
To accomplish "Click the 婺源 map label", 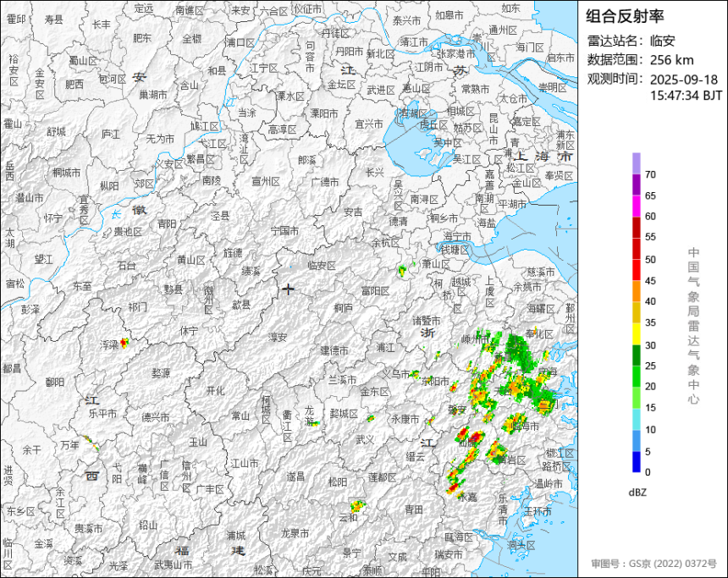I will click(161, 373).
